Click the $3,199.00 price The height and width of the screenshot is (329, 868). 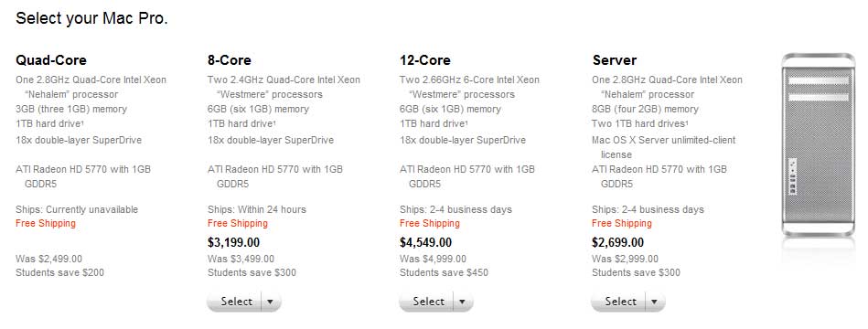coord(233,242)
